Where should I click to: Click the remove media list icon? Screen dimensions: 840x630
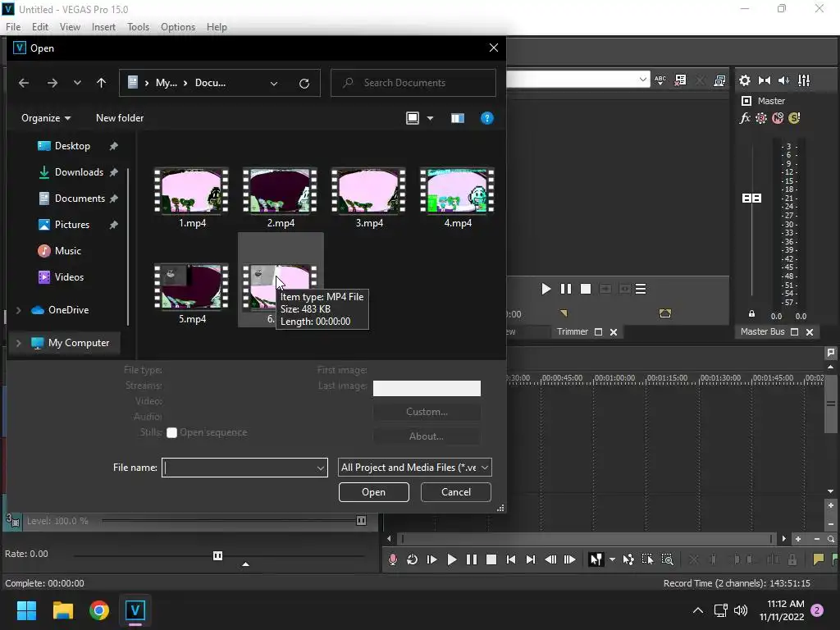[680, 80]
